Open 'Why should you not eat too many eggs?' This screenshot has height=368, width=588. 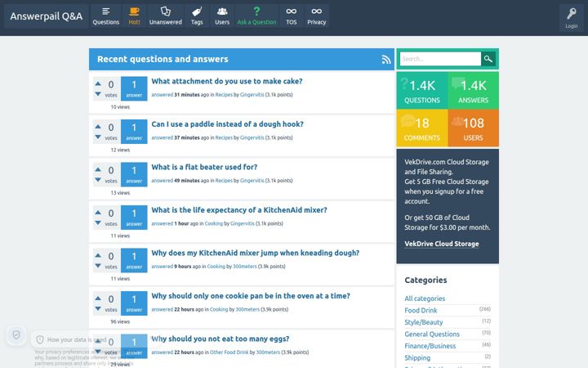pos(220,339)
